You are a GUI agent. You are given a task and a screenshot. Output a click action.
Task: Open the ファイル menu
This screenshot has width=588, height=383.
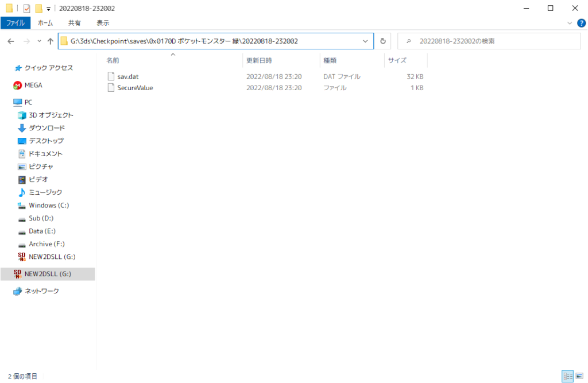16,23
